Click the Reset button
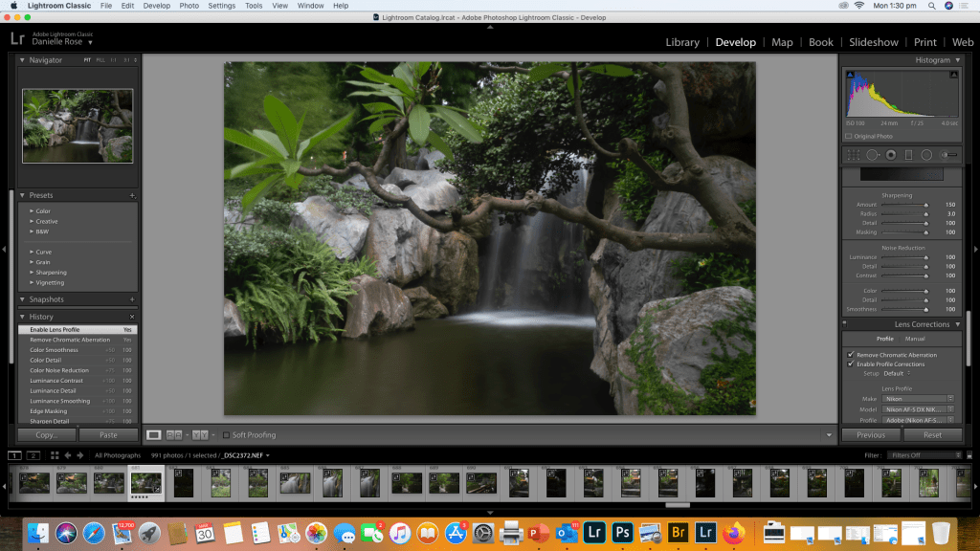This screenshot has height=551, width=980. [931, 435]
